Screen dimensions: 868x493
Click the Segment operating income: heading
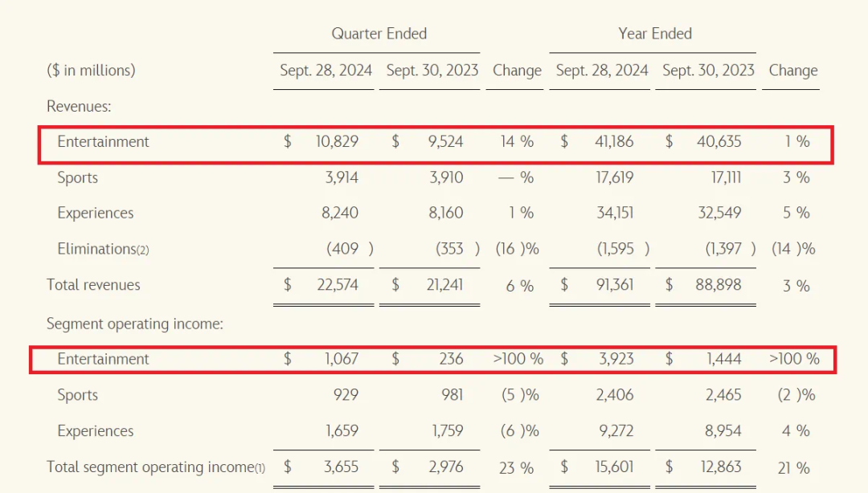[135, 324]
